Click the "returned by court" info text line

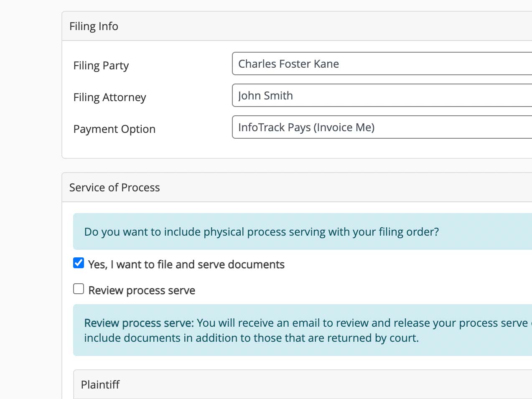tap(251, 338)
